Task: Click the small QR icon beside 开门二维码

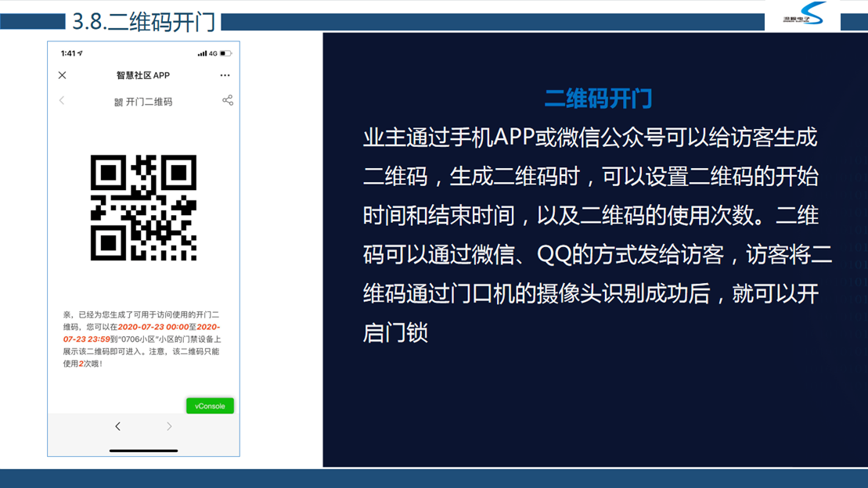Action: (118, 102)
